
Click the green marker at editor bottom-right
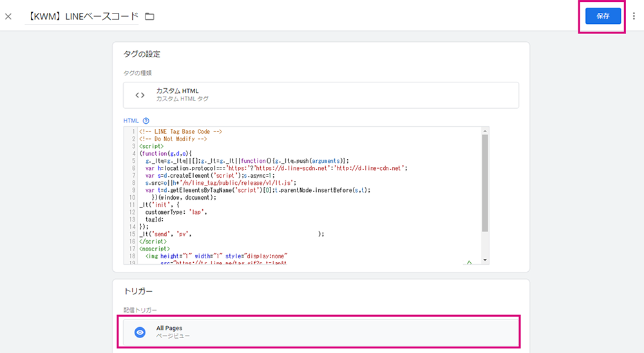click(x=469, y=262)
